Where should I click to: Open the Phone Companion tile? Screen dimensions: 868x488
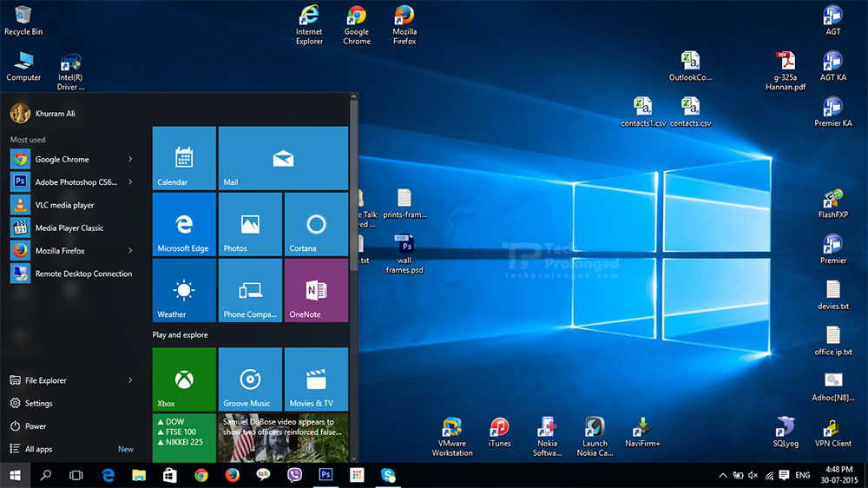tap(250, 290)
